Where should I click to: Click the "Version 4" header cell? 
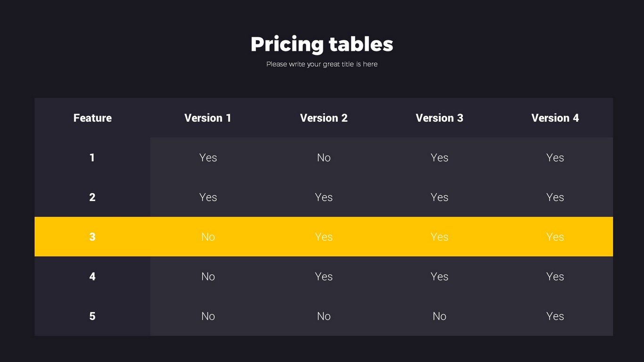555,118
